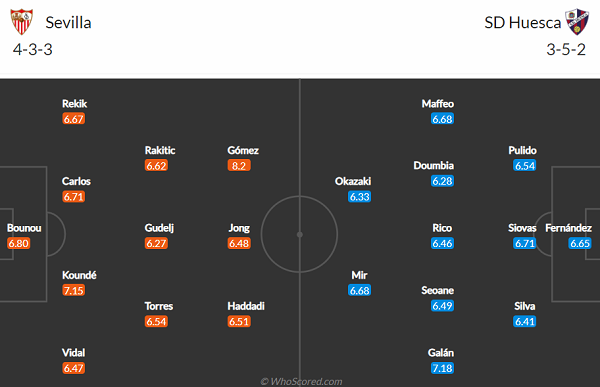Select goalkeeper Bounou's name
Image resolution: width=600 pixels, height=387 pixels.
(x=24, y=228)
